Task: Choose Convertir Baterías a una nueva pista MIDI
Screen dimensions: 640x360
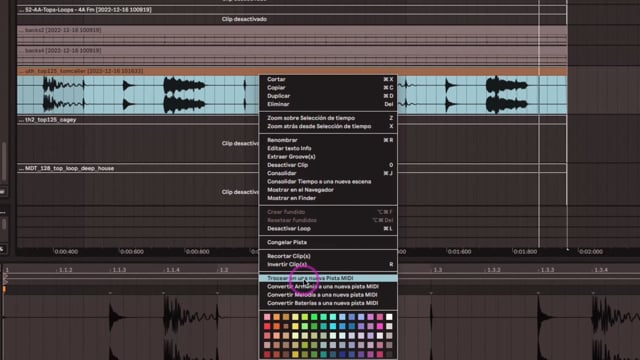Action: point(328,303)
